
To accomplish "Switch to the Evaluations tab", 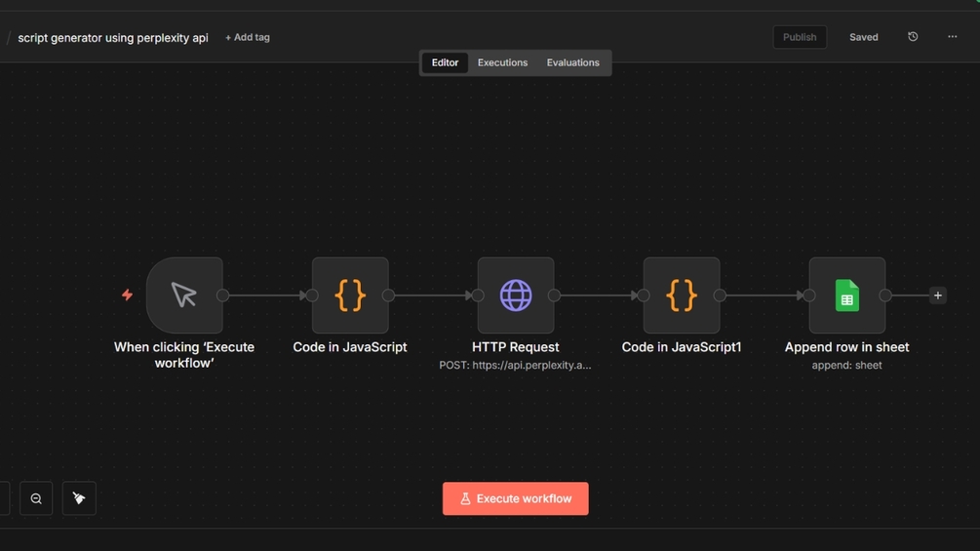I will coord(572,62).
